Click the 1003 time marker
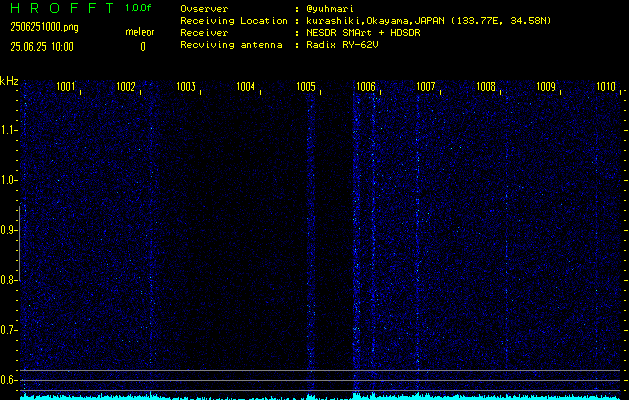The height and width of the screenshot is (400, 629). click(186, 87)
